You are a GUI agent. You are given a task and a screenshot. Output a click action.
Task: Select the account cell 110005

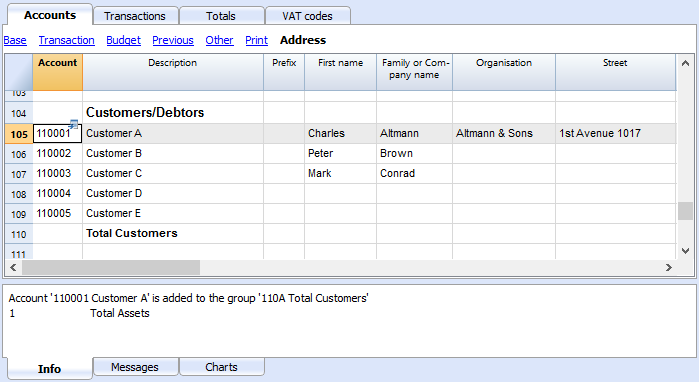[x=58, y=214]
